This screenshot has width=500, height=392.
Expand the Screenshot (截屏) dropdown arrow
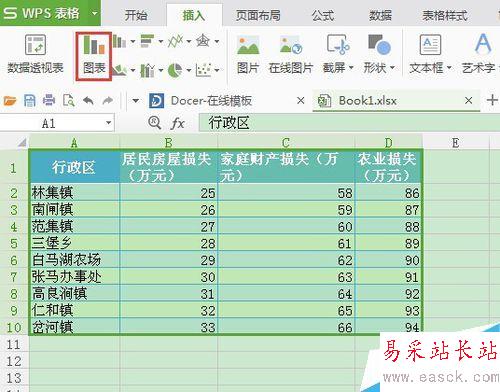click(x=351, y=68)
